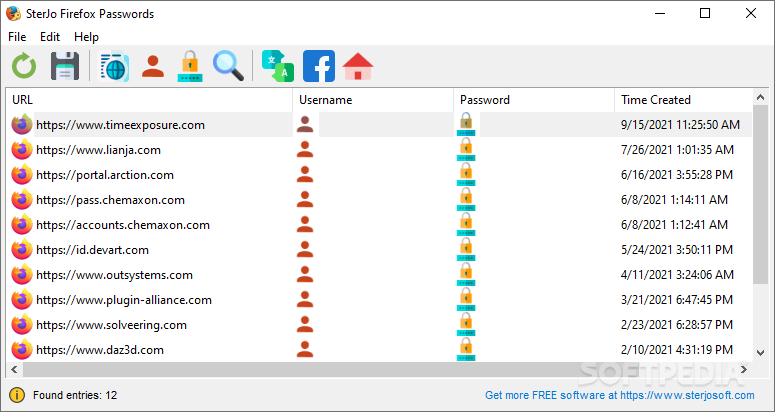
Task: Click the padlock icon in the daz3d.com row
Action: pos(466,350)
